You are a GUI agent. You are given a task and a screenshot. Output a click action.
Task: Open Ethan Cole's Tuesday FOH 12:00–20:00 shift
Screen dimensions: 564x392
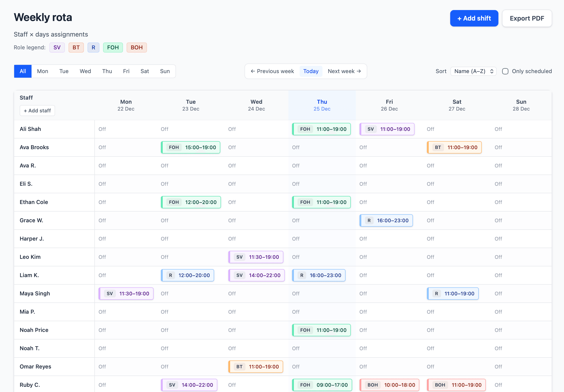(x=191, y=202)
